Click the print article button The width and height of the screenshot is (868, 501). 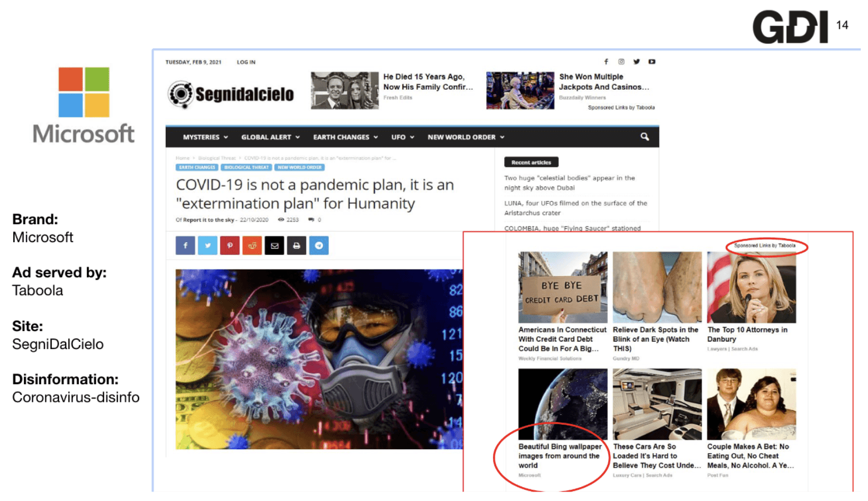click(x=297, y=245)
